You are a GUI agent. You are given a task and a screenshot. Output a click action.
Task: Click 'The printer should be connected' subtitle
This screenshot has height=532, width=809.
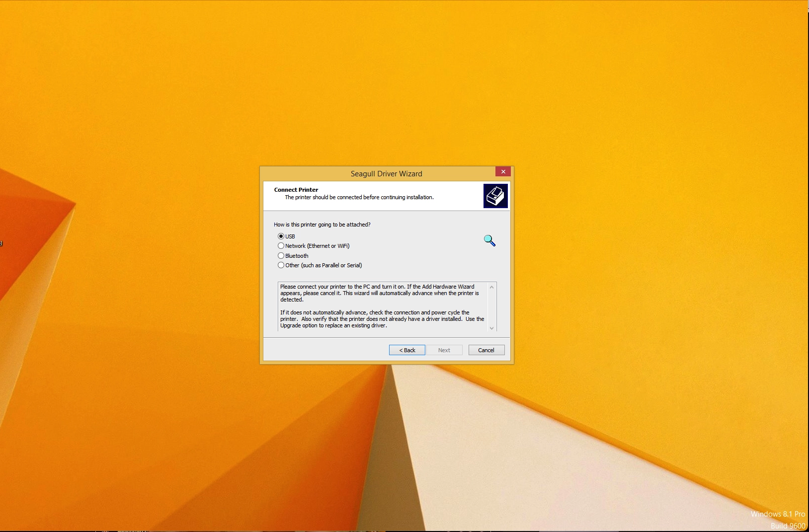359,197
